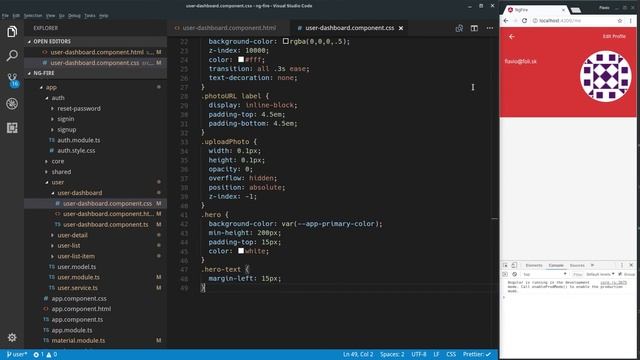
Task: Click the Open Changes icon in editor toolbar
Action: (x=459, y=28)
